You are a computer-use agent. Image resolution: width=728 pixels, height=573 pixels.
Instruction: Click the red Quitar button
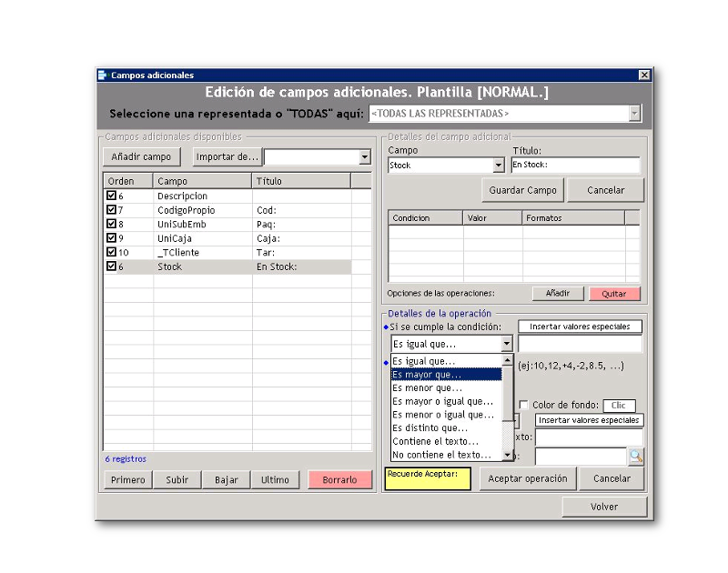click(614, 294)
